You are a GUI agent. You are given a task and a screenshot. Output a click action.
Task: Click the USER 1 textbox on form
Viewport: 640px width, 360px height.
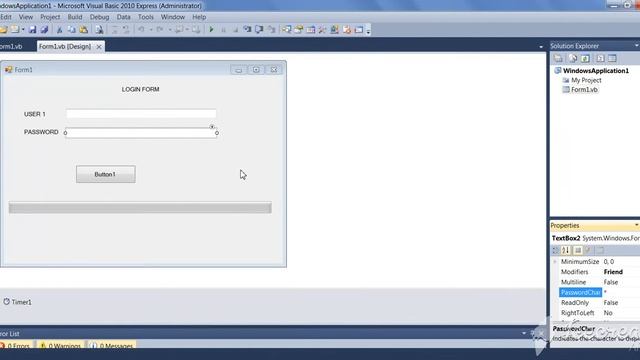141,114
